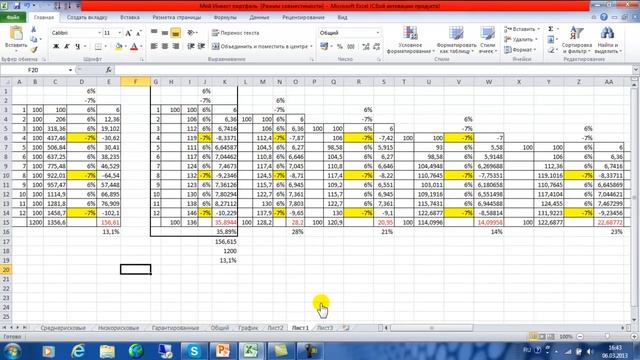
Task: Switch to the Формулы ribbon tab
Action: click(225, 18)
